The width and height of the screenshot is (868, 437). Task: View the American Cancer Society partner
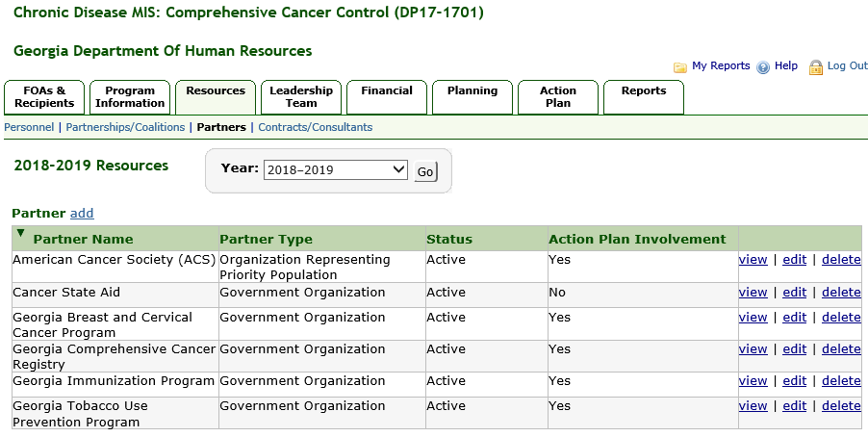[x=753, y=260]
